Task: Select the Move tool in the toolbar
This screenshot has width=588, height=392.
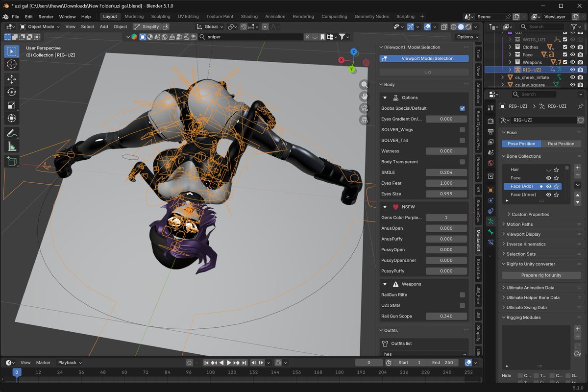Action: point(12,79)
